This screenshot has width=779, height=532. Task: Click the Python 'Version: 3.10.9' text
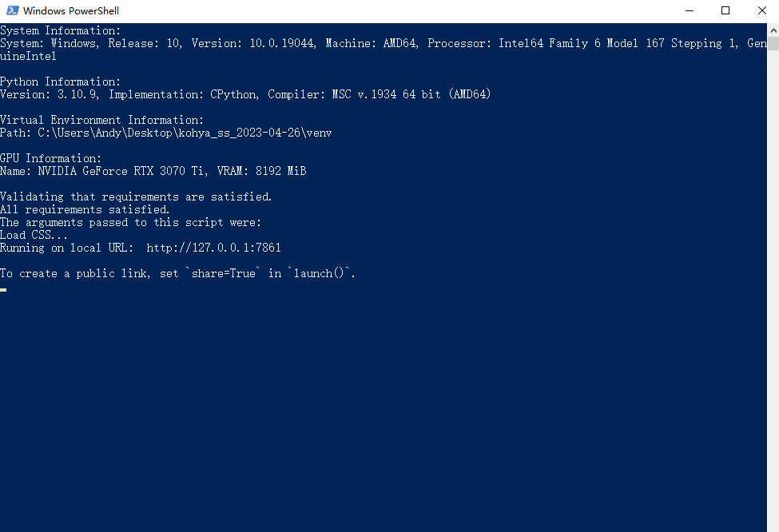(48, 94)
